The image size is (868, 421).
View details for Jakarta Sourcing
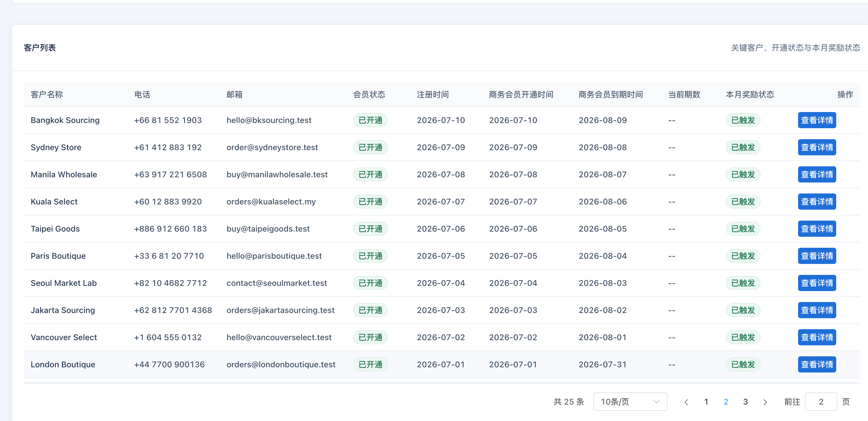[x=817, y=310]
